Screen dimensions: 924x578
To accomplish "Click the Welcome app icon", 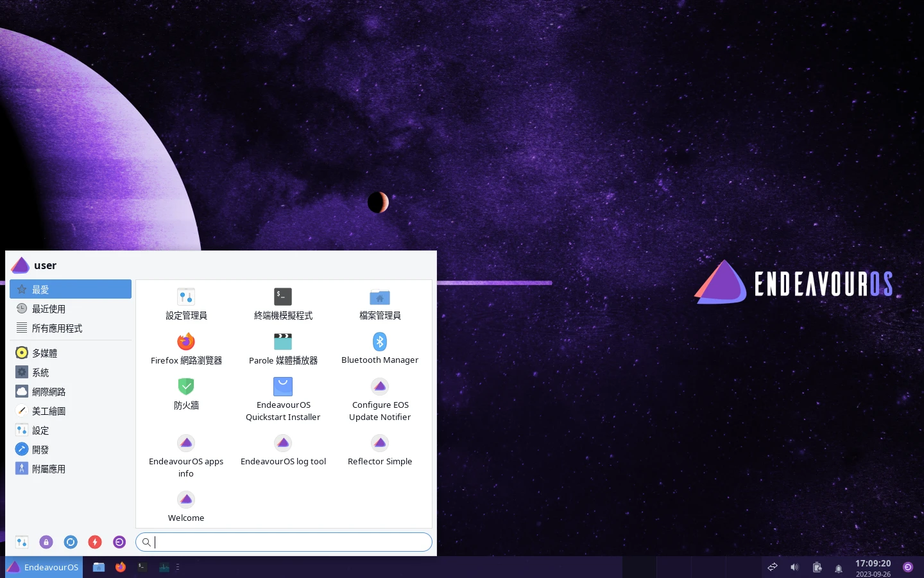I will 186,500.
